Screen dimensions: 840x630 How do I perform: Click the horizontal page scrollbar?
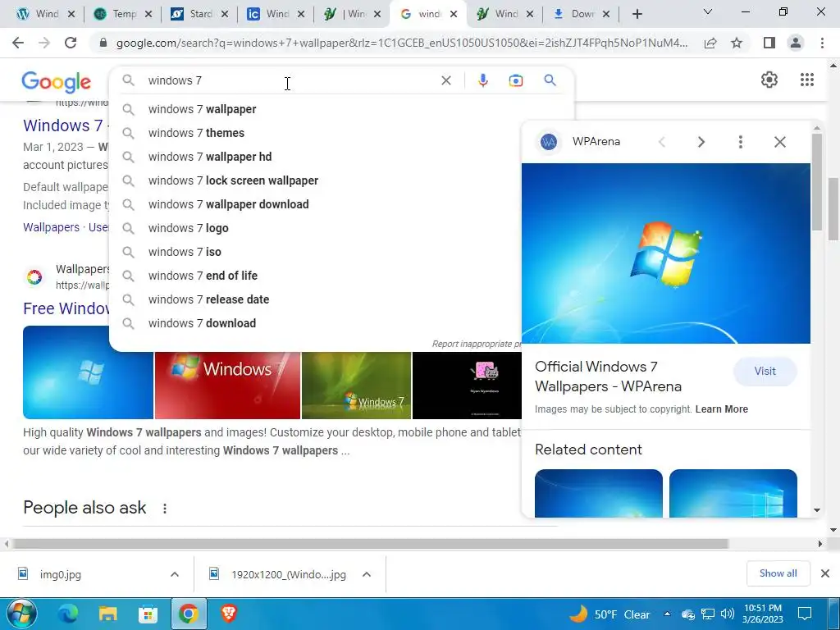(370, 544)
